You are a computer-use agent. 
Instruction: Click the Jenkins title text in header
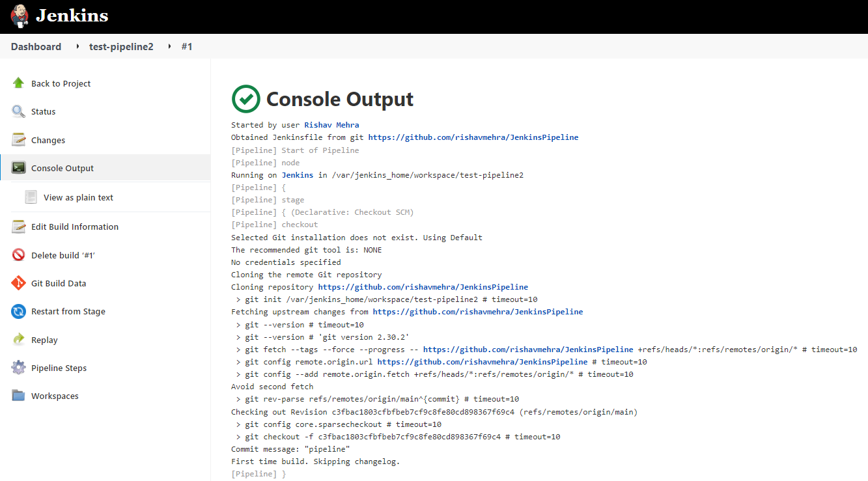[72, 16]
